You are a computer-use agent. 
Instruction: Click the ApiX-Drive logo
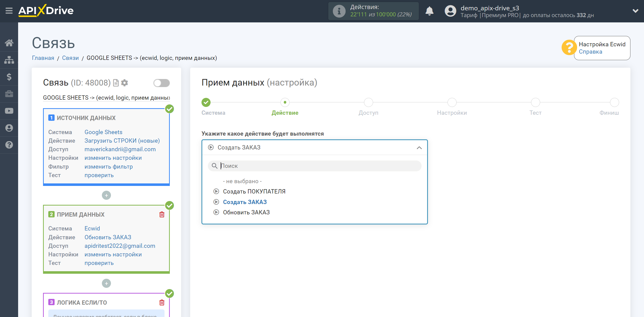46,11
